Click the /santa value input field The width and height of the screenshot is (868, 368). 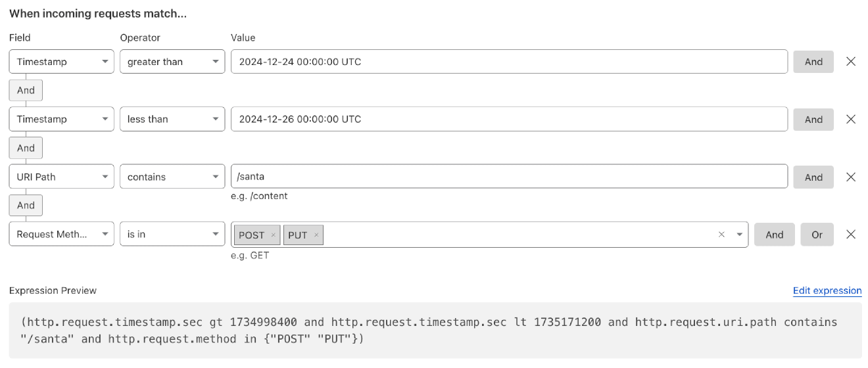[510, 177]
